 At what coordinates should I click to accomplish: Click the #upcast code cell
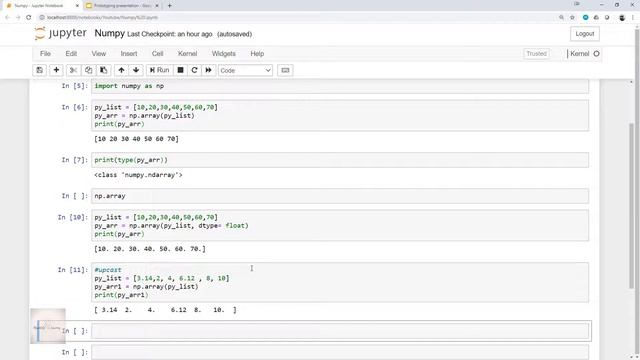340,282
